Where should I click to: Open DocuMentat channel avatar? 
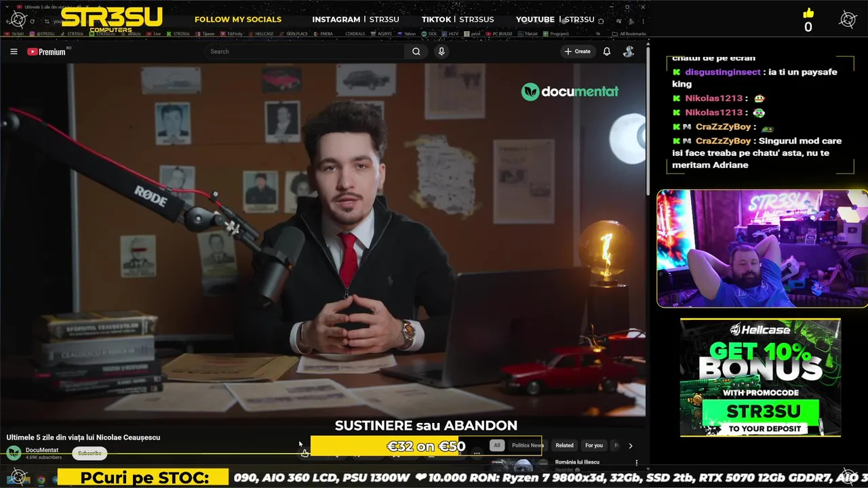[x=14, y=453]
